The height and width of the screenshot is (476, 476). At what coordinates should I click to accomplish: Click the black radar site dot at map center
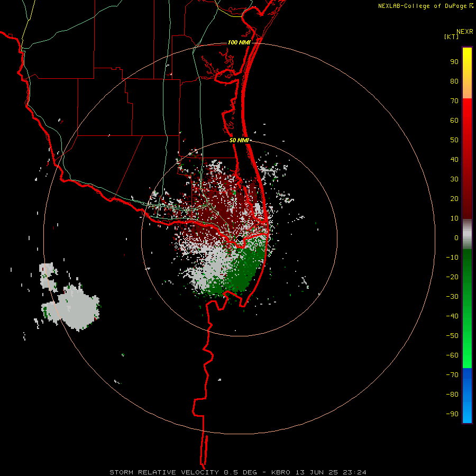coord(240,239)
